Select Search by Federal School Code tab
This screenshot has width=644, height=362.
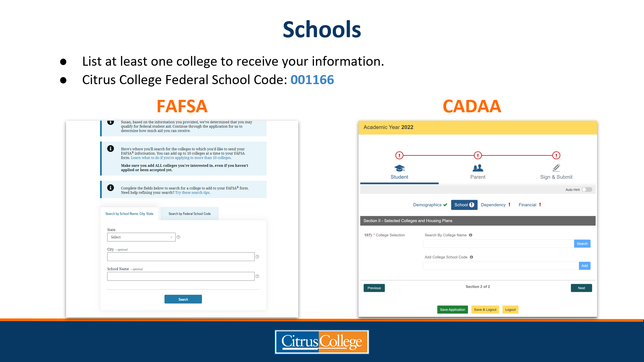(x=189, y=214)
